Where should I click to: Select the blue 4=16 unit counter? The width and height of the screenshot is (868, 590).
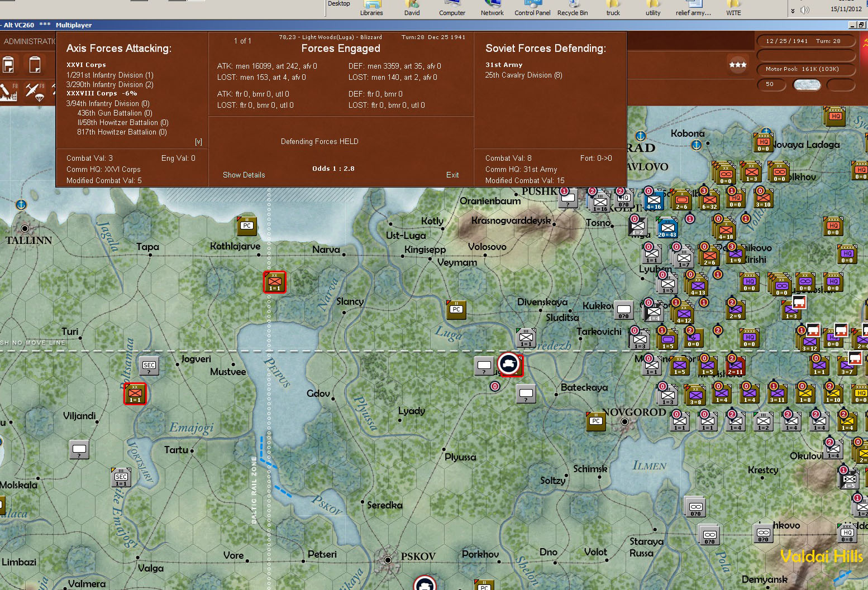(654, 199)
